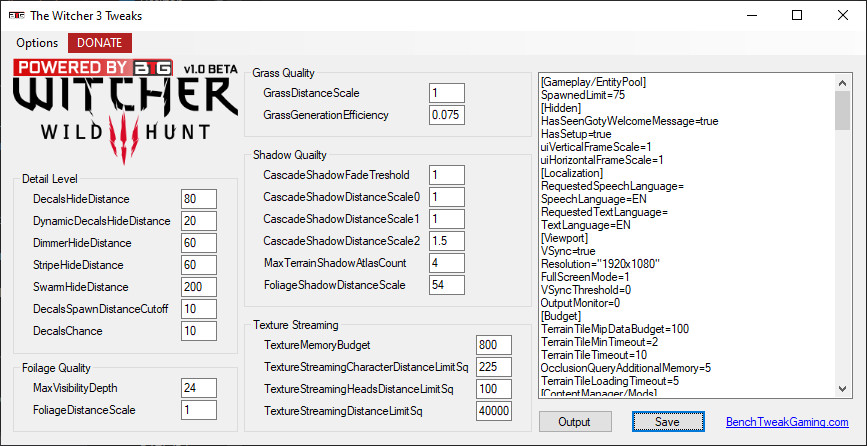
Task: Click the [Hidden] section line
Action: pyautogui.click(x=561, y=108)
